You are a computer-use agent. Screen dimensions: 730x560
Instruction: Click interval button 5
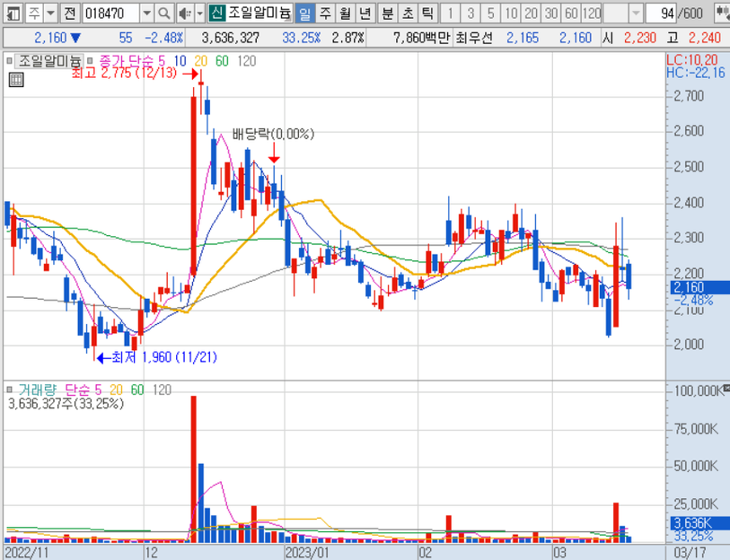(490, 13)
